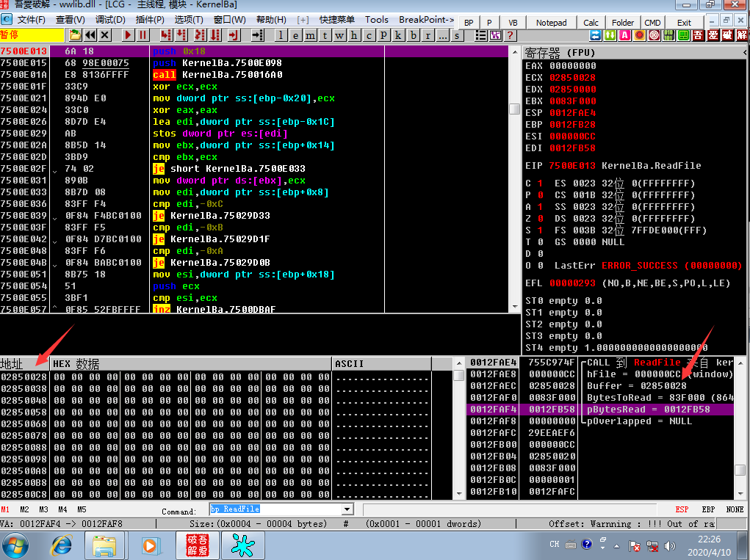Image resolution: width=750 pixels, height=560 pixels.
Task: Click the Calc button
Action: click(x=591, y=23)
